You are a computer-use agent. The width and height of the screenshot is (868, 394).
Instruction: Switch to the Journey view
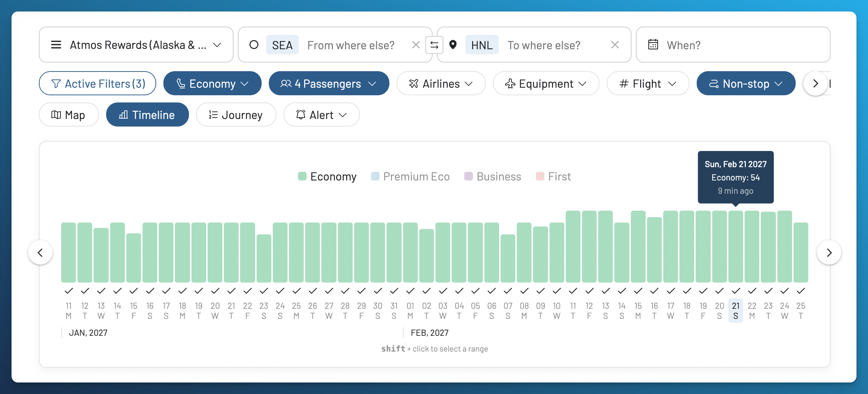(236, 115)
